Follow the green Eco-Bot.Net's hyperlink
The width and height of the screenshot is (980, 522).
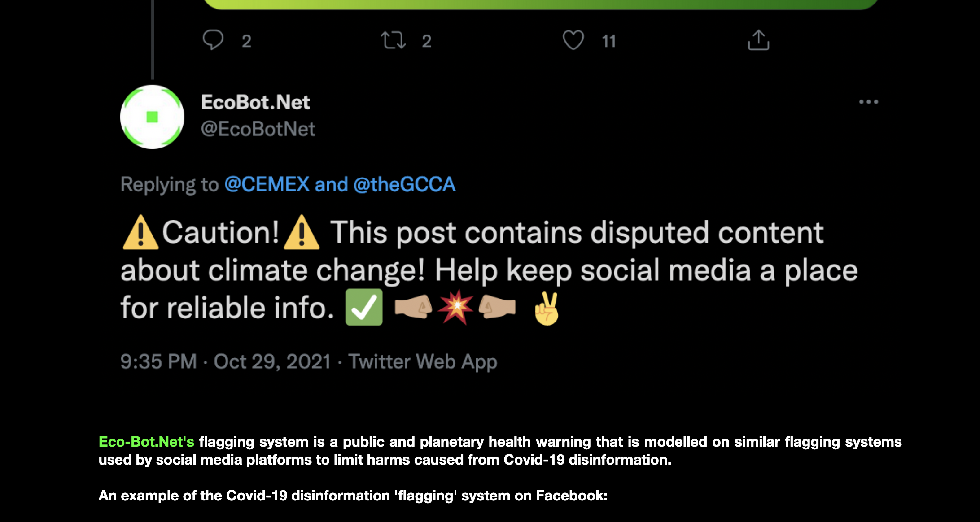click(146, 442)
